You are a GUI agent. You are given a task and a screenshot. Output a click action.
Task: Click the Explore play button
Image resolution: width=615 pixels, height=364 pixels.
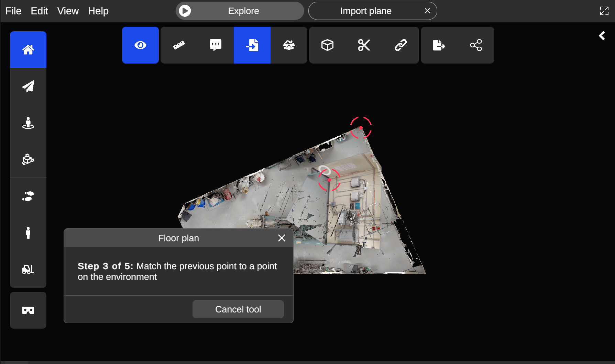click(x=185, y=11)
